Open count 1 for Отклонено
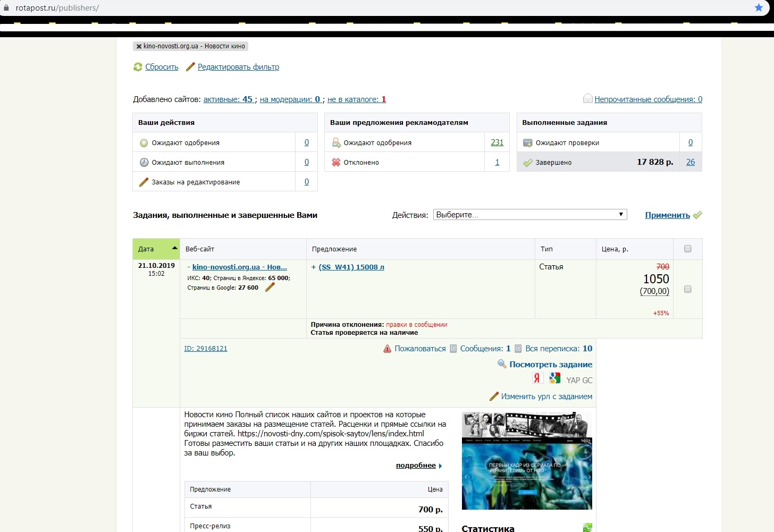The width and height of the screenshot is (774, 532). coord(498,162)
